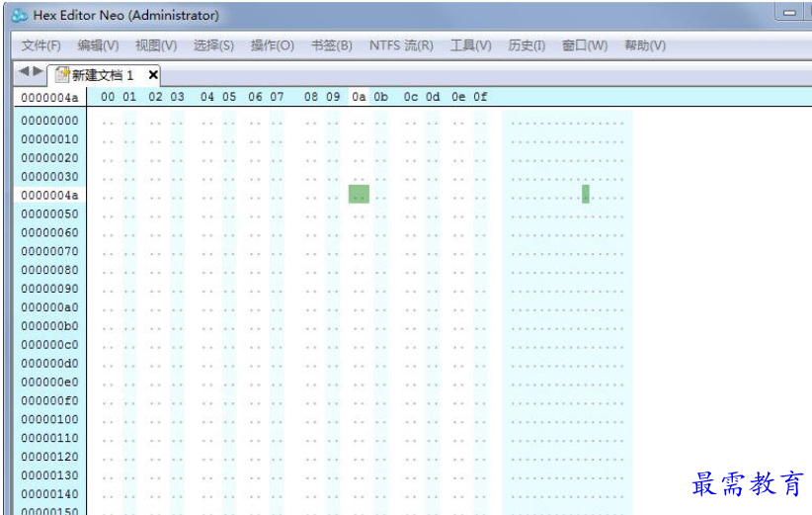The height and width of the screenshot is (515, 812).
Task: Click row address 000000c0
Action: tap(49, 345)
